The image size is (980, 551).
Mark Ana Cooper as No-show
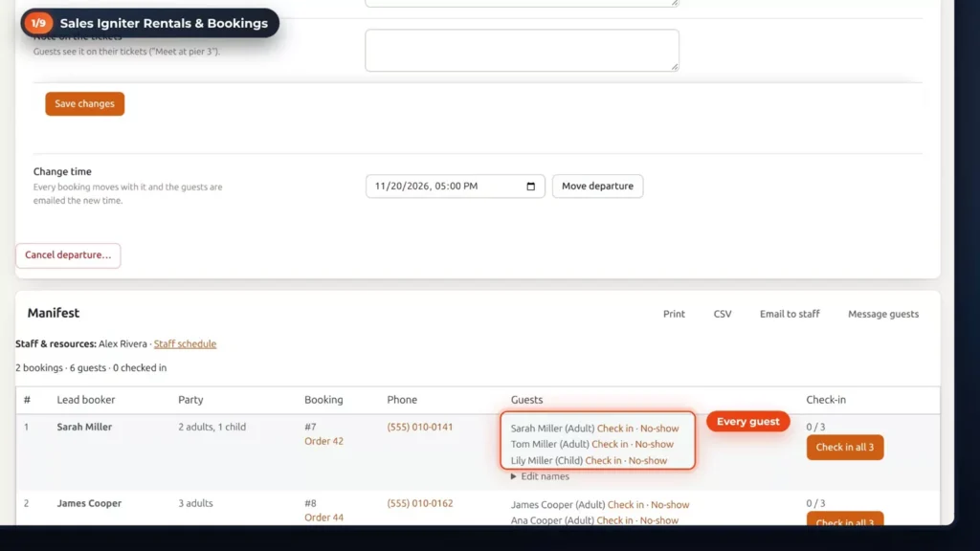click(x=659, y=520)
